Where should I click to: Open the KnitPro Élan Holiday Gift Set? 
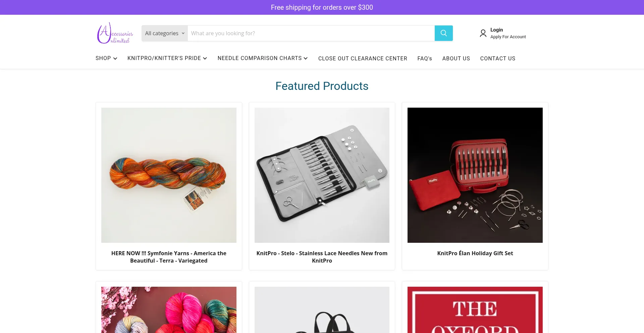tap(475, 253)
